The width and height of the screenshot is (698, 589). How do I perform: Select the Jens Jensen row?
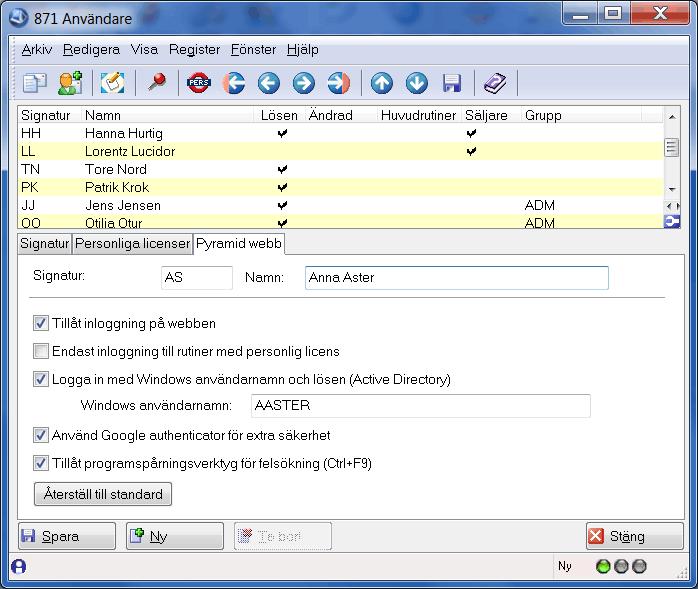tap(341, 205)
